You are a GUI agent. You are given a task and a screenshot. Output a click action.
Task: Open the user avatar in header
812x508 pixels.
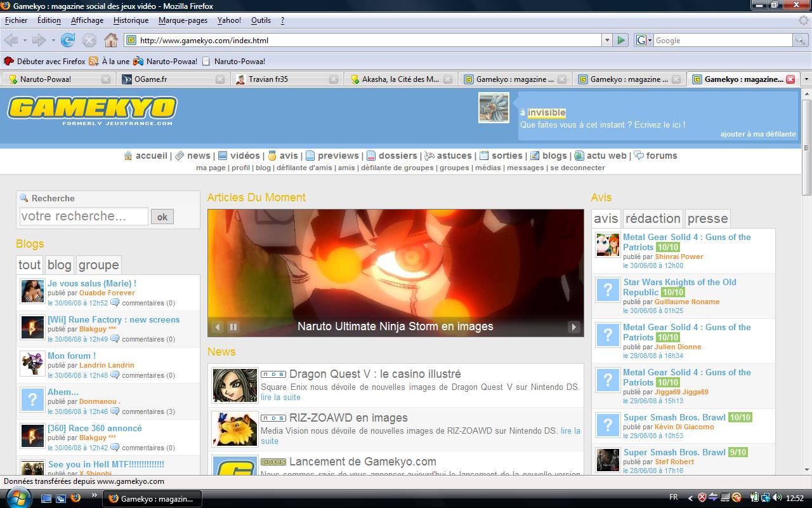pyautogui.click(x=494, y=107)
